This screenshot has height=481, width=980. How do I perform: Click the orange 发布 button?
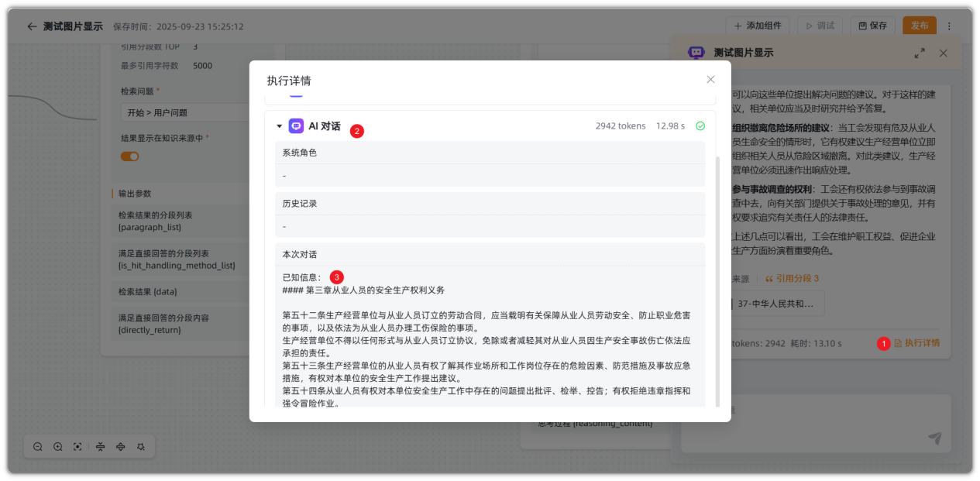(x=919, y=26)
